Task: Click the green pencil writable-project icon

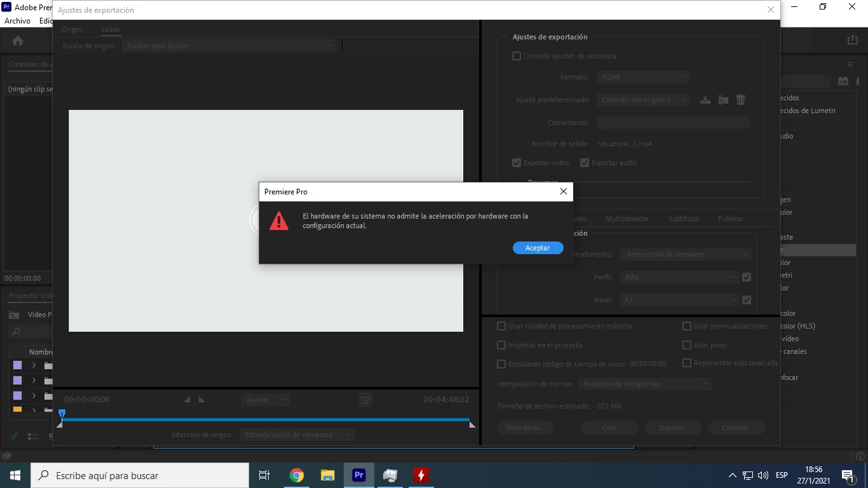Action: point(14,437)
